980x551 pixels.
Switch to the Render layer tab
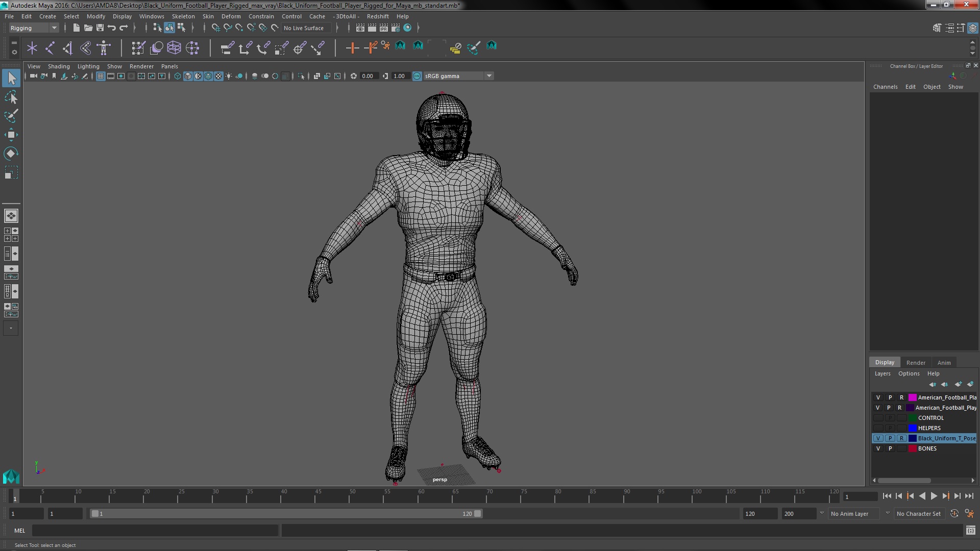(x=916, y=363)
